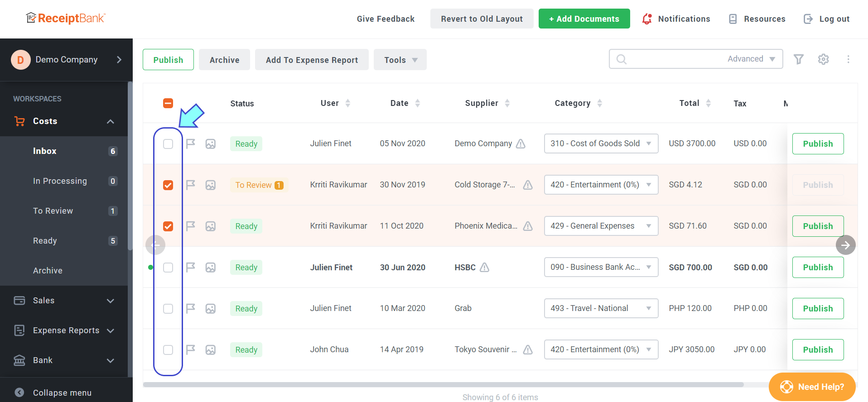Click the horizontal table scrollbar

(444, 385)
